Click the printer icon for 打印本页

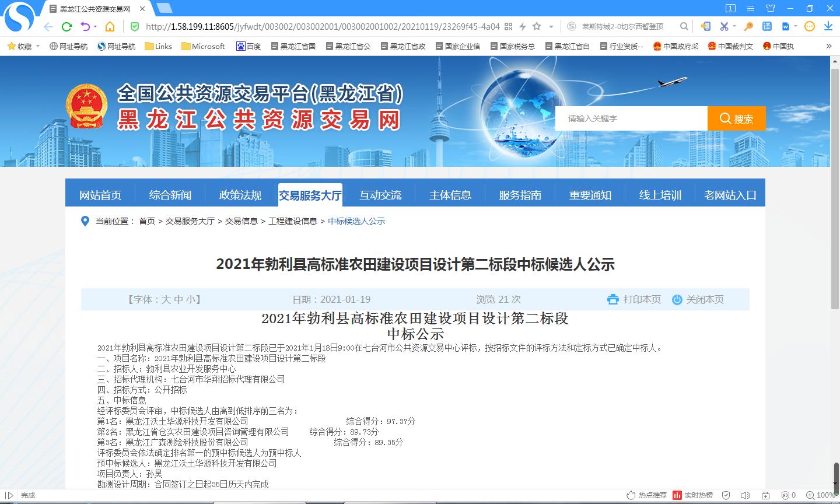[612, 299]
